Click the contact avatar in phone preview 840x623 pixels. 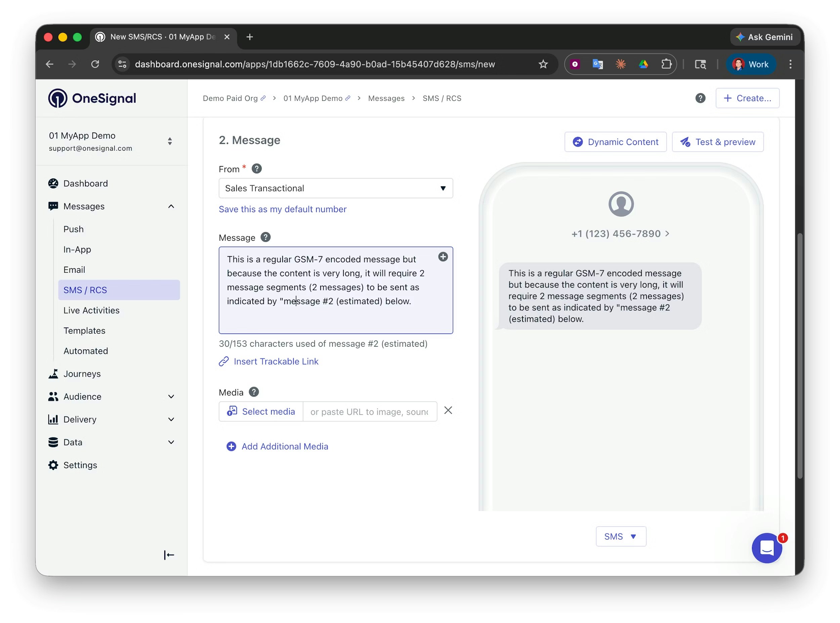coord(621,204)
